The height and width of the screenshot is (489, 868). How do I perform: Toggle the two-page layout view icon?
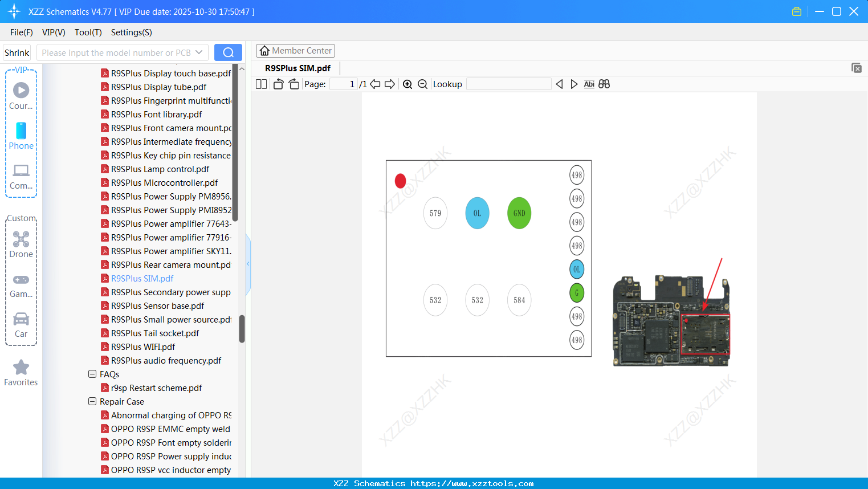[x=262, y=84]
